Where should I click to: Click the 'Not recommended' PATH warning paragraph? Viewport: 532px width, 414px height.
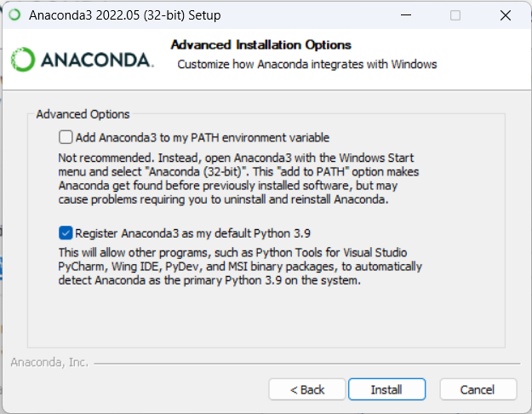point(238,178)
